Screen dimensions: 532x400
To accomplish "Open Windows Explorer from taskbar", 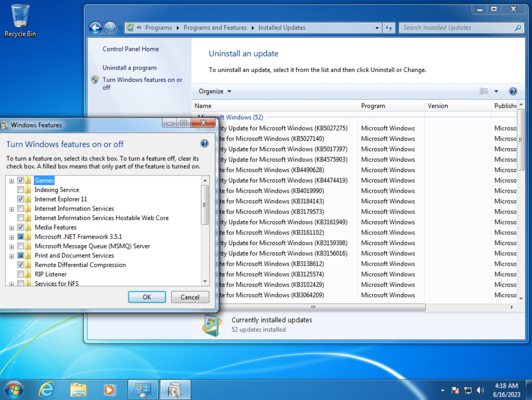I will tap(78, 390).
